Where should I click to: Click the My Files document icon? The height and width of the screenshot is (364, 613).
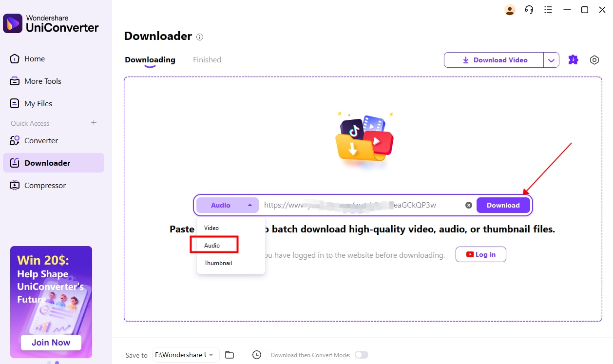point(15,103)
